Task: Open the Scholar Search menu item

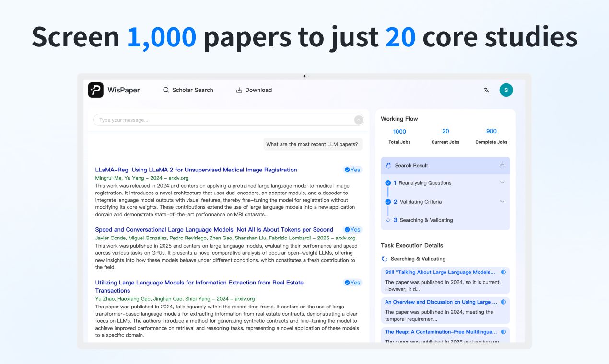Action: 192,90
